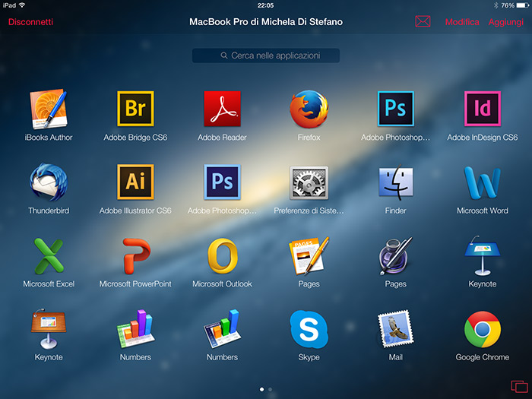
Task: Open Numbers icon with purple and orange bars
Action: (x=135, y=328)
